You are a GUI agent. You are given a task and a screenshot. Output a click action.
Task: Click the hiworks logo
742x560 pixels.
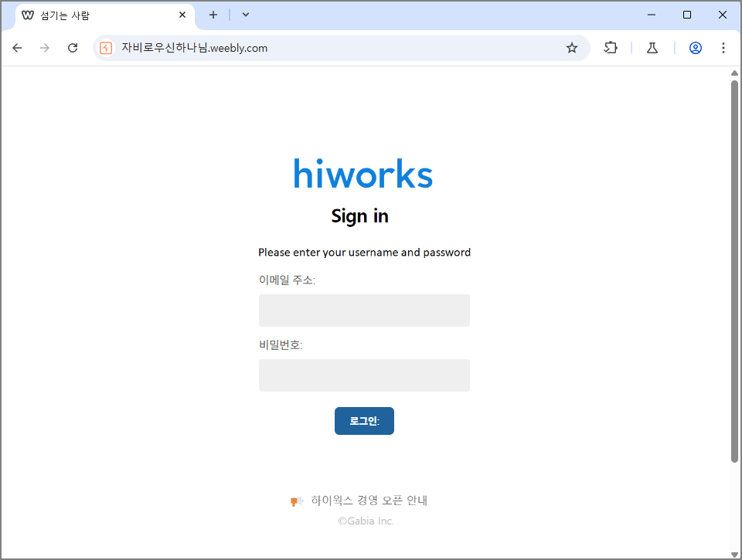363,173
